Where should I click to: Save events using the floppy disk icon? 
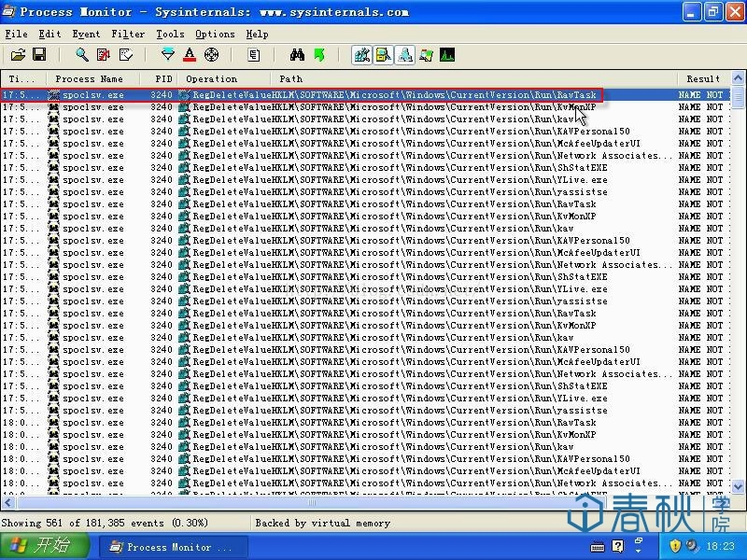click(x=39, y=55)
